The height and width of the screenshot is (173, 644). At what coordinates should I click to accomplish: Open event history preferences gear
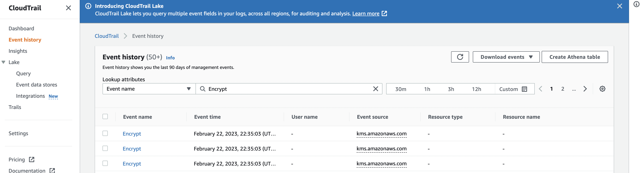pos(602,89)
